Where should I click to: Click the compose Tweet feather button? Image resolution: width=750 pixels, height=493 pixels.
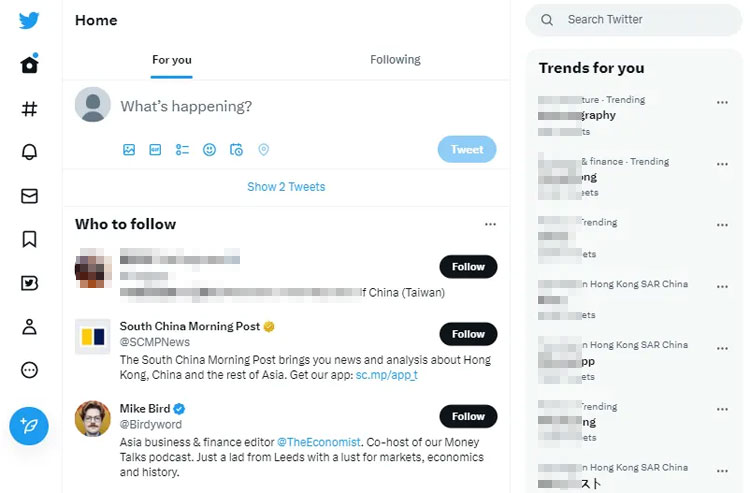(29, 426)
